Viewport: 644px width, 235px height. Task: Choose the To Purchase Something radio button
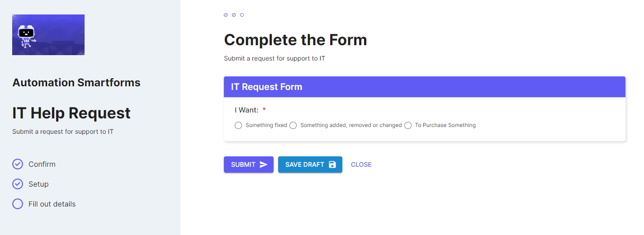[x=408, y=125]
